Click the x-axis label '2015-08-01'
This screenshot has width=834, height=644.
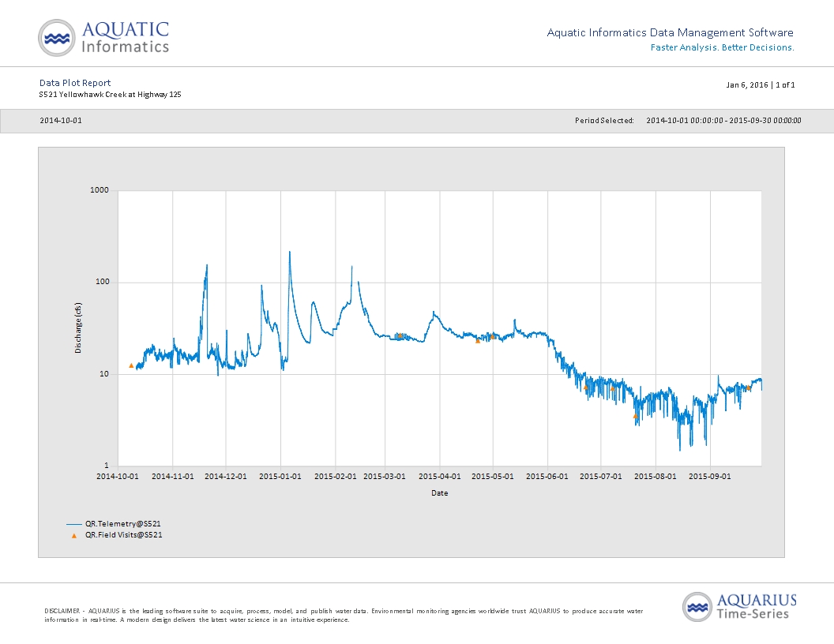pos(656,477)
